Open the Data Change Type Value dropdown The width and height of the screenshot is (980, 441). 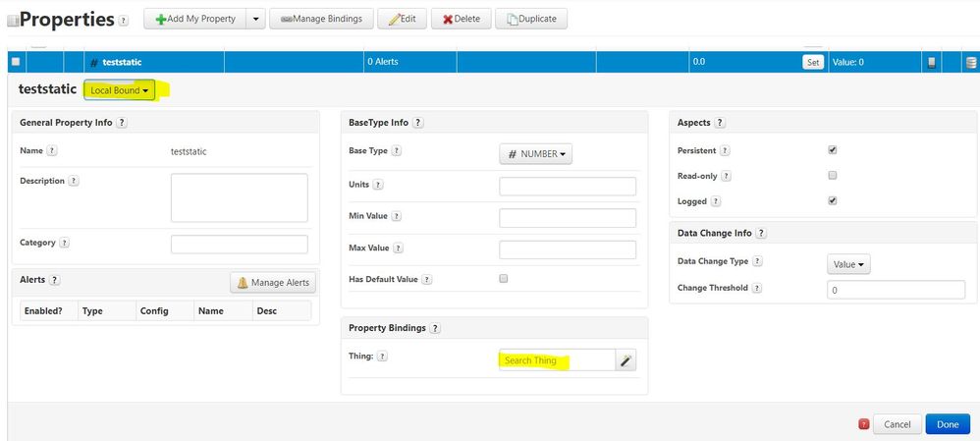[848, 264]
